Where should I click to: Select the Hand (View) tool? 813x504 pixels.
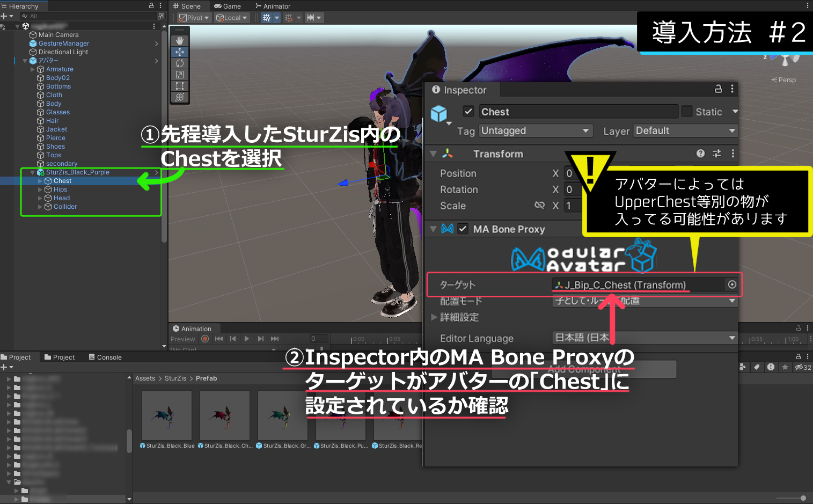pyautogui.click(x=180, y=40)
